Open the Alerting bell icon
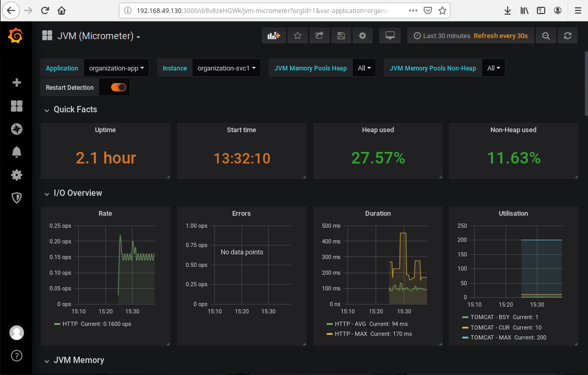The height and width of the screenshot is (375, 588). point(17,152)
